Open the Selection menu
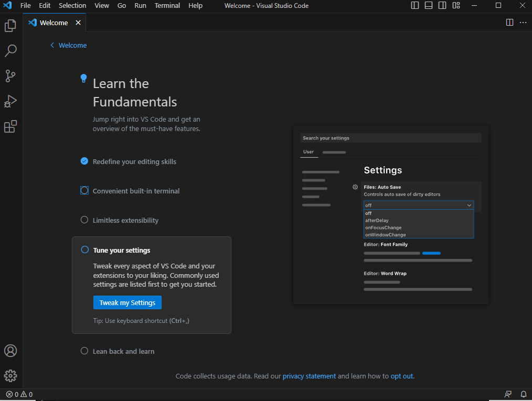The image size is (532, 401). click(x=72, y=5)
